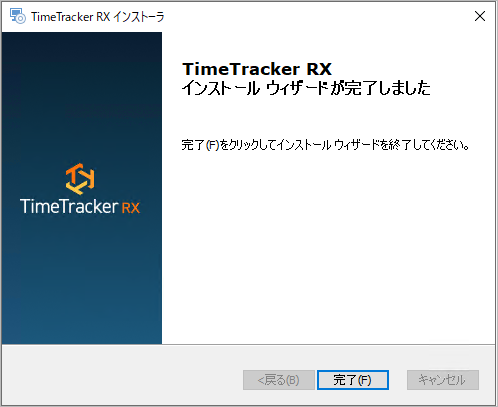This screenshot has width=498, height=407.
Task: Click the bold RX in the main heading
Action: [319, 69]
